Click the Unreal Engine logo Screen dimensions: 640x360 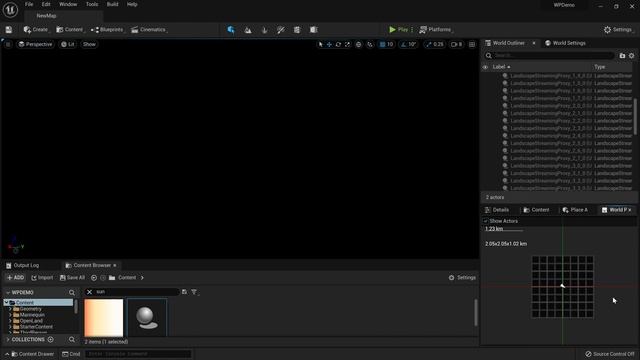tap(10, 10)
